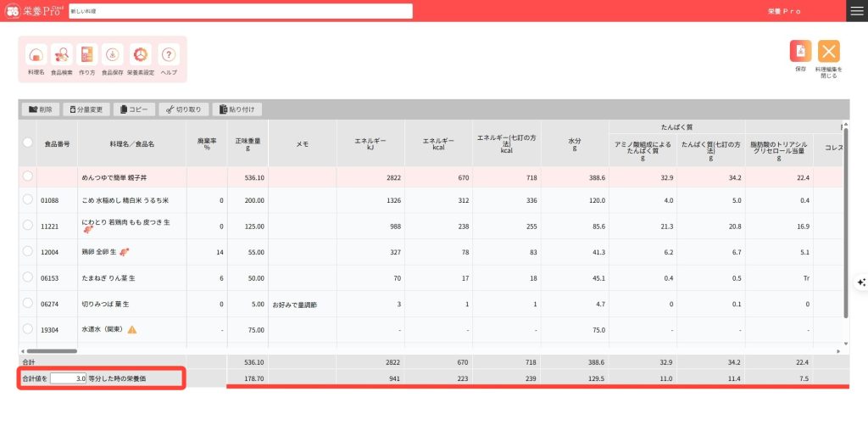Select the row circle for 12004 鶏卵
Viewport: 868px width, 431px height.
point(28,251)
